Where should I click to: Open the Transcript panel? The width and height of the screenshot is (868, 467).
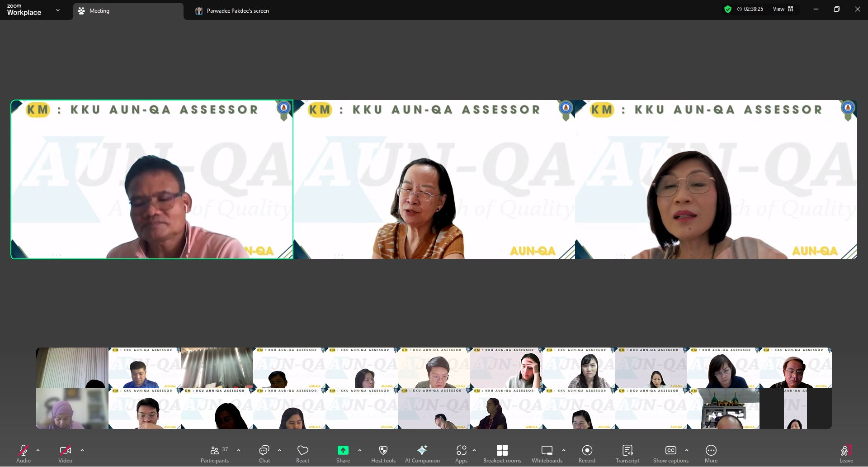627,453
